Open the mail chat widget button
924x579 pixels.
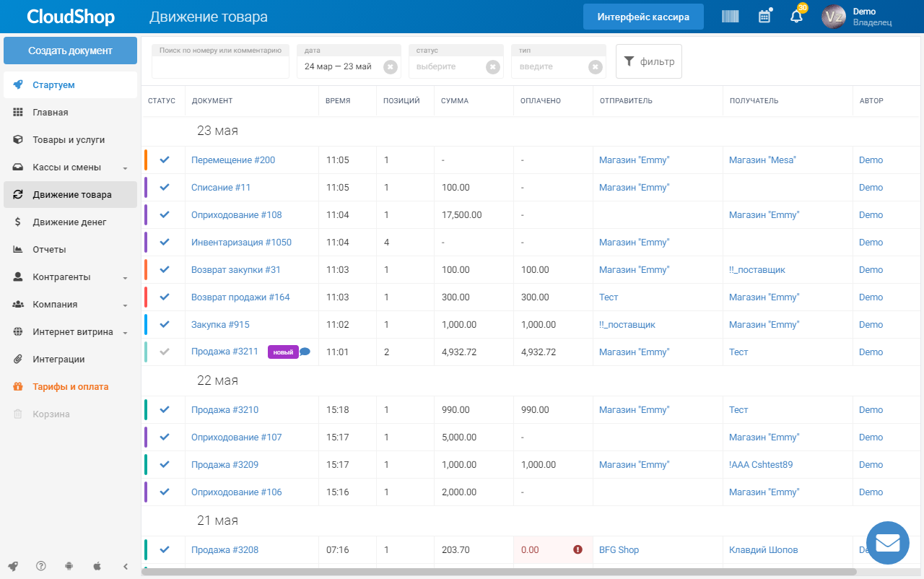pos(887,543)
